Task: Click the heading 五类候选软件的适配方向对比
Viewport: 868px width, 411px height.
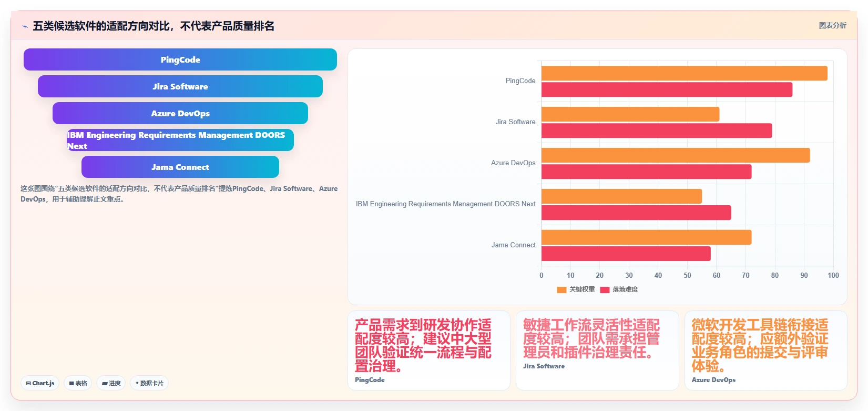Action: click(154, 26)
